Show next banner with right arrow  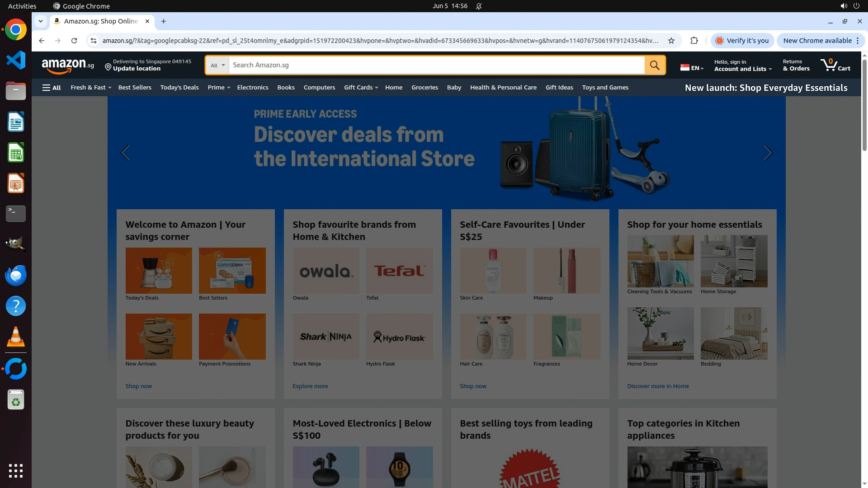coord(768,153)
